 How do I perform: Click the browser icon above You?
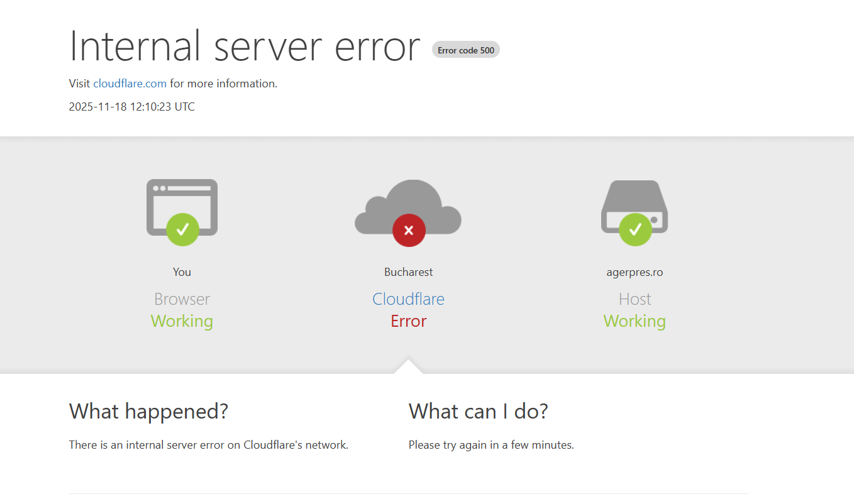pyautogui.click(x=182, y=207)
